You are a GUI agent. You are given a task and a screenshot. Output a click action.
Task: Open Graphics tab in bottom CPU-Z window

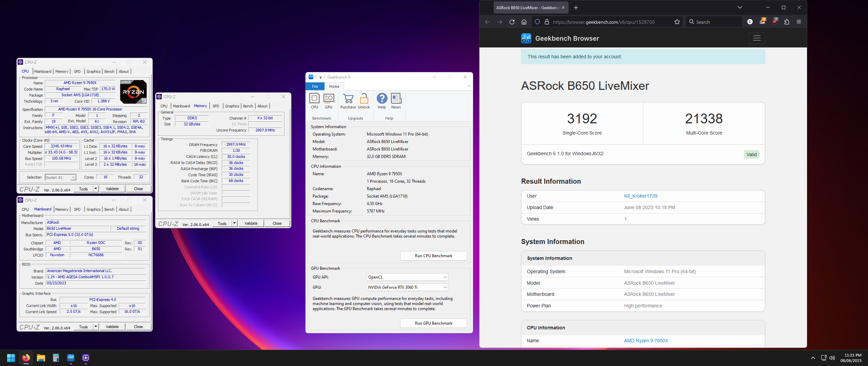[93, 209]
